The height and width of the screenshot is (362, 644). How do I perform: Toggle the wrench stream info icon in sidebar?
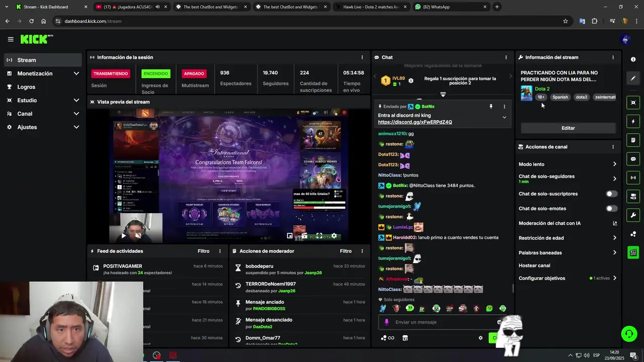tap(633, 215)
